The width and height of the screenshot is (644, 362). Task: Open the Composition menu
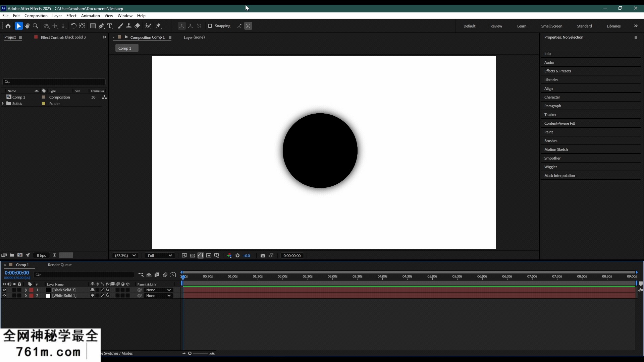[36, 16]
